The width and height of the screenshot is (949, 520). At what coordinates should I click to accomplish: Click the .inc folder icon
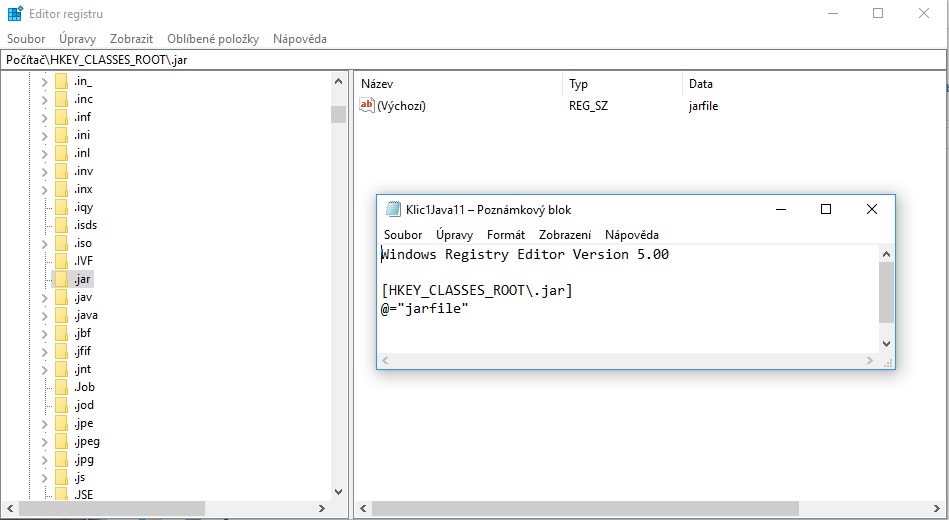[61, 99]
